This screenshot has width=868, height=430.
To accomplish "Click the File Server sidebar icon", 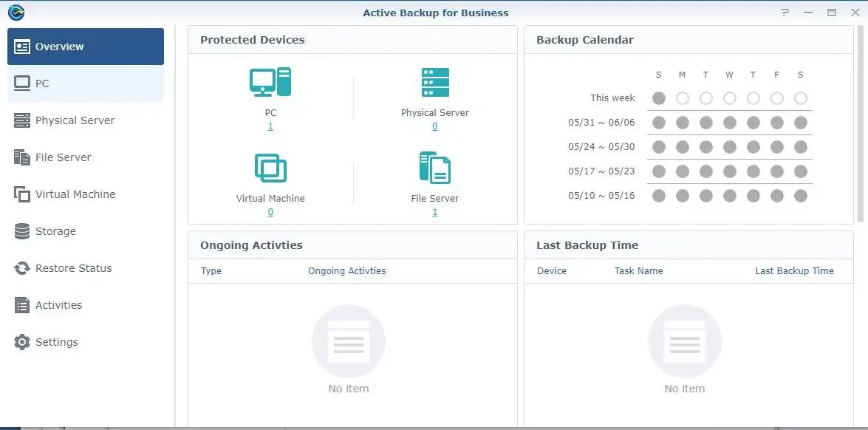I will click(x=22, y=157).
